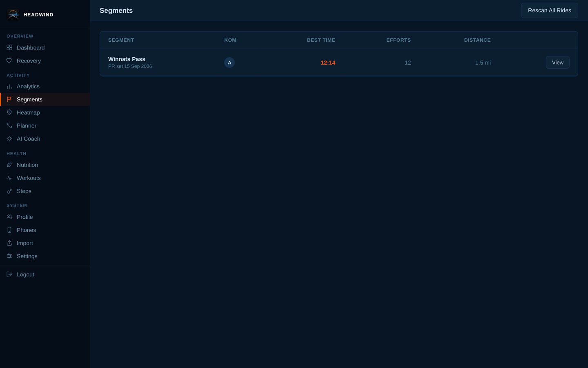Click the Phones device icon
Viewport: 588px width, 368px height.
(9, 230)
